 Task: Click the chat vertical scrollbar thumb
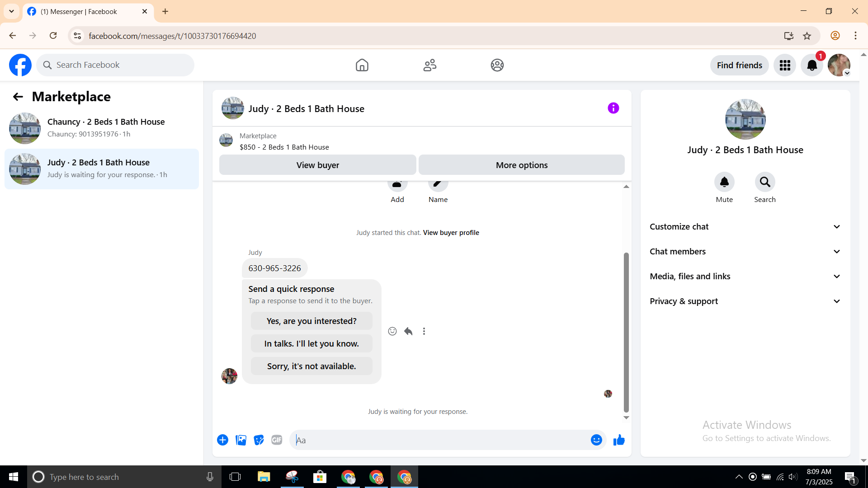tap(626, 332)
